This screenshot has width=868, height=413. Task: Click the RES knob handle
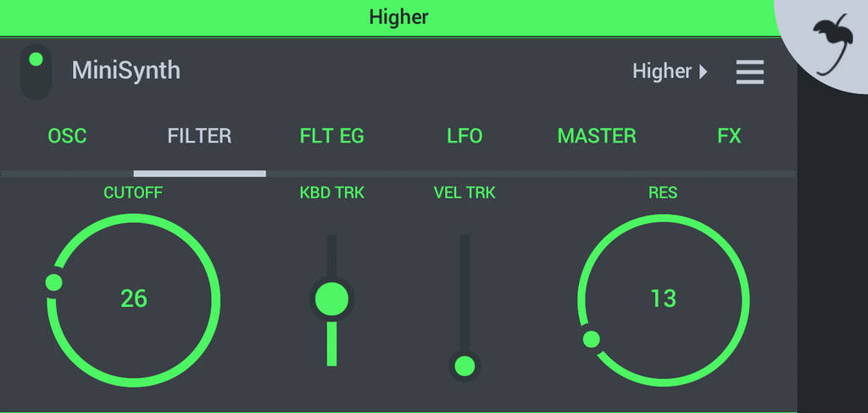(591, 339)
